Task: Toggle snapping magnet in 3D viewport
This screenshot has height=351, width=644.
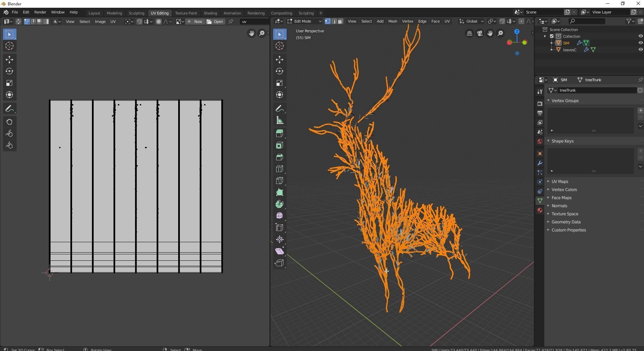Action: 502,21
